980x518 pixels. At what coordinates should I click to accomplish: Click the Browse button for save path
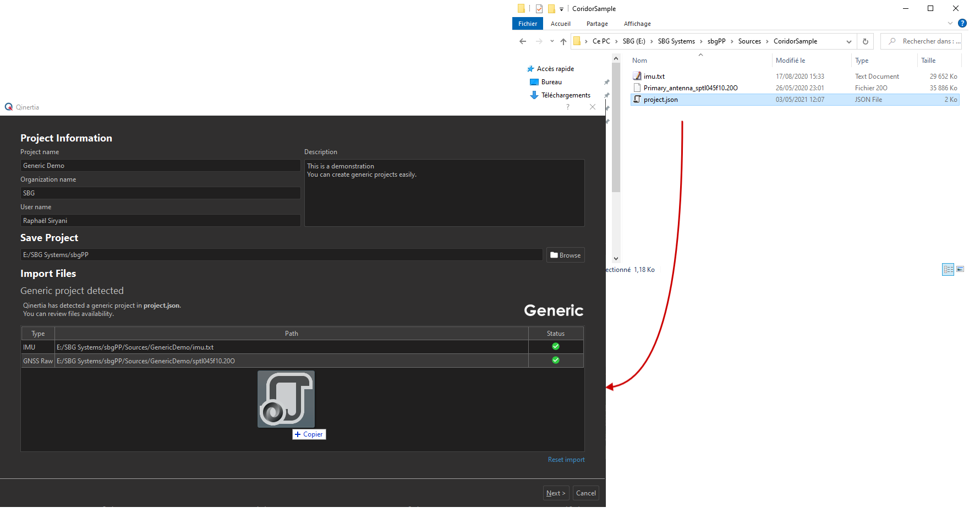click(x=565, y=255)
